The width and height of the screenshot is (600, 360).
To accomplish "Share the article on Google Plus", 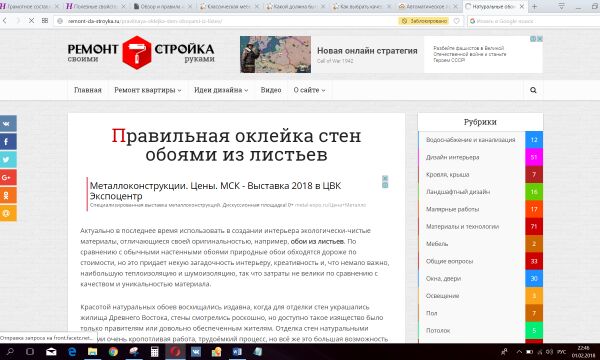I will point(8,177).
